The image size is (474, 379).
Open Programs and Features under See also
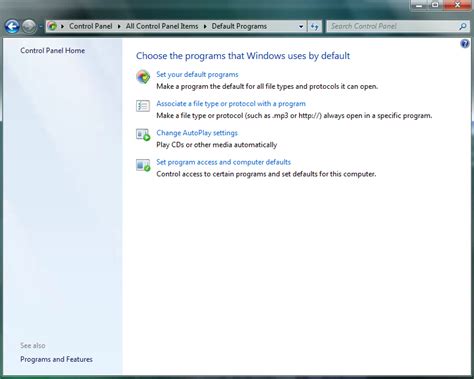coord(56,359)
